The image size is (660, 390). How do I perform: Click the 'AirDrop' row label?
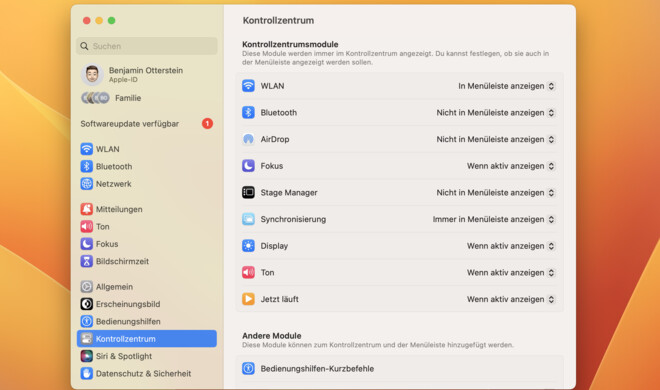(275, 139)
